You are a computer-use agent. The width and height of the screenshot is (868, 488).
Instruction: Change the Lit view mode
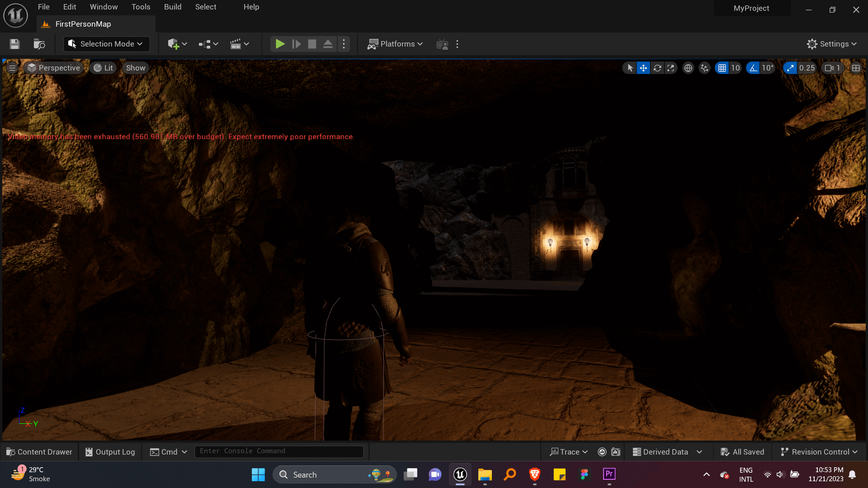(103, 68)
